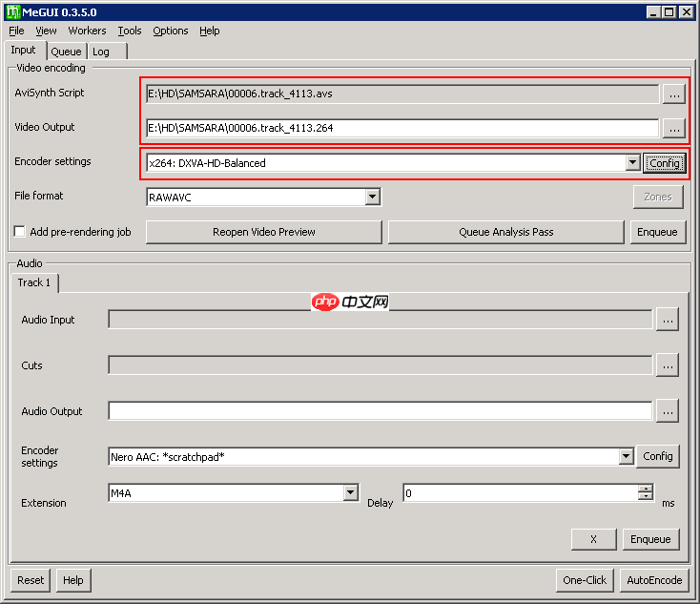
Task: Enable Add pre-rendering job checkbox
Action: (19, 232)
